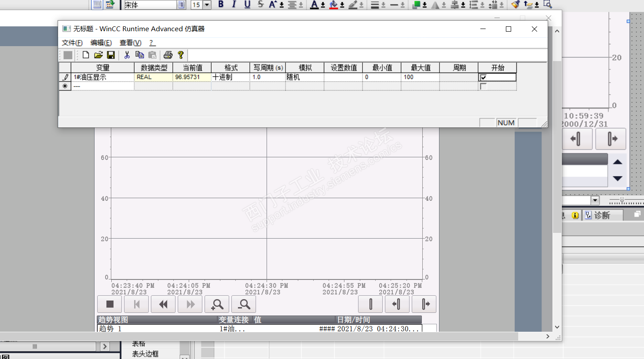Click the fill color paint bucket icon
The height and width of the screenshot is (359, 644).
click(x=334, y=5)
